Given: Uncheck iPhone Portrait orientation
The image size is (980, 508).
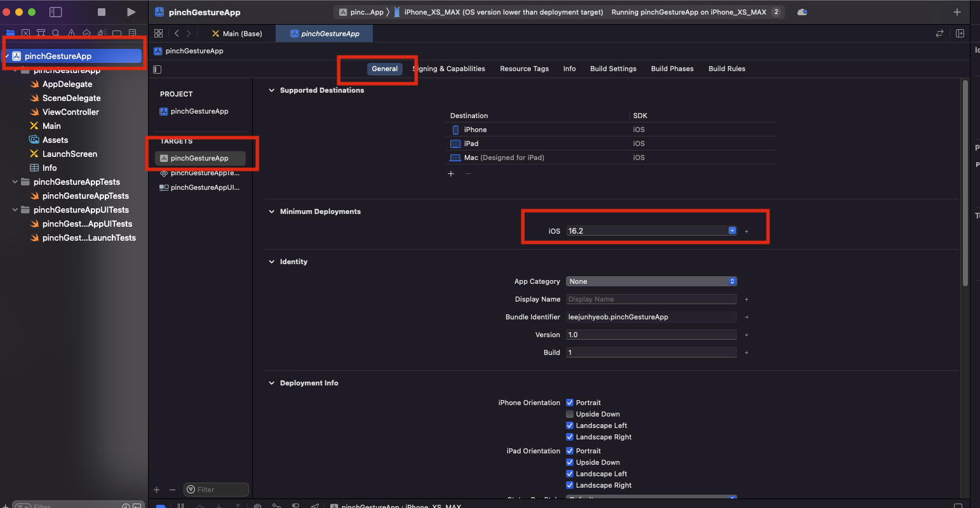Looking at the screenshot, I should pos(570,403).
